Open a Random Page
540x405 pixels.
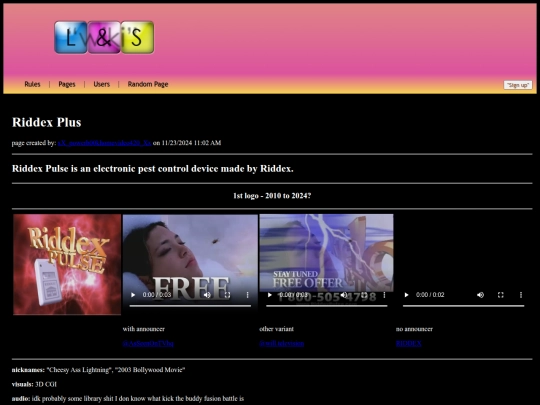pos(148,84)
